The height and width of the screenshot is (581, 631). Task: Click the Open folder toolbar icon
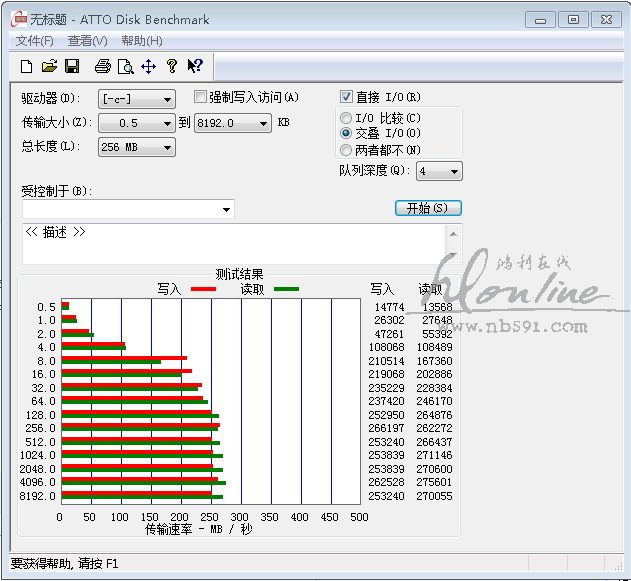pyautogui.click(x=49, y=66)
